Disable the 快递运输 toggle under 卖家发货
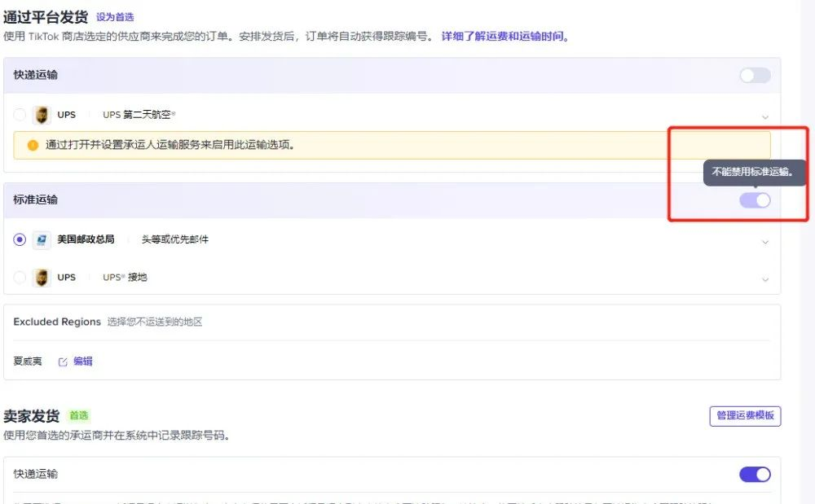Viewport: 815px width, 504px height. 755,474
